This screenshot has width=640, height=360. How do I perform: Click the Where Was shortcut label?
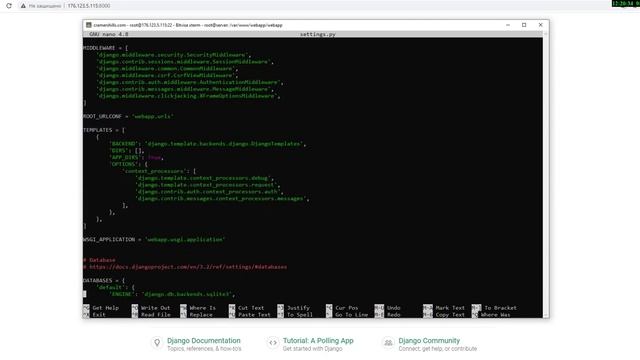coord(496,315)
